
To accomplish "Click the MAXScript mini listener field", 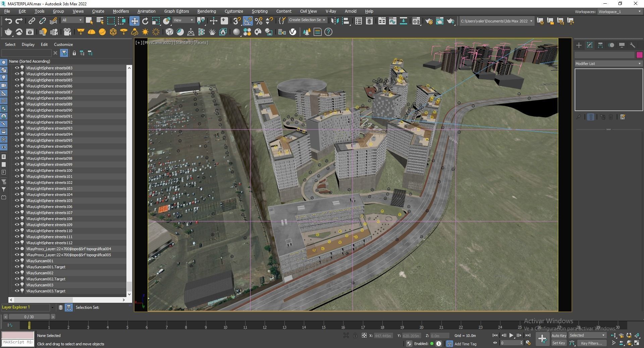I will tap(18, 342).
